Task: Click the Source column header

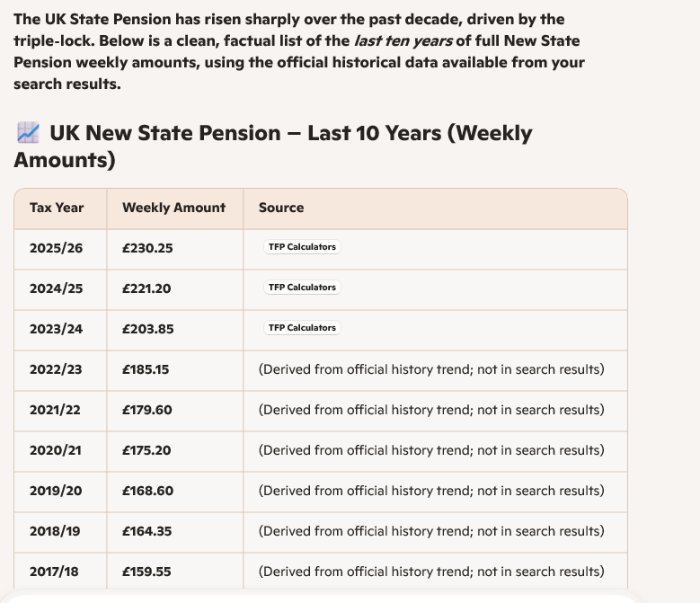Action: pyautogui.click(x=281, y=208)
